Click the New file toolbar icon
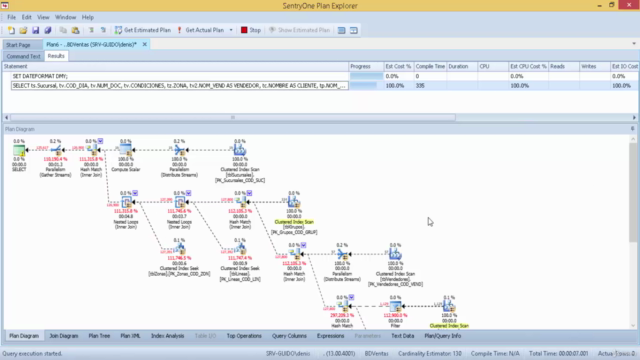640x360 pixels. (11, 30)
